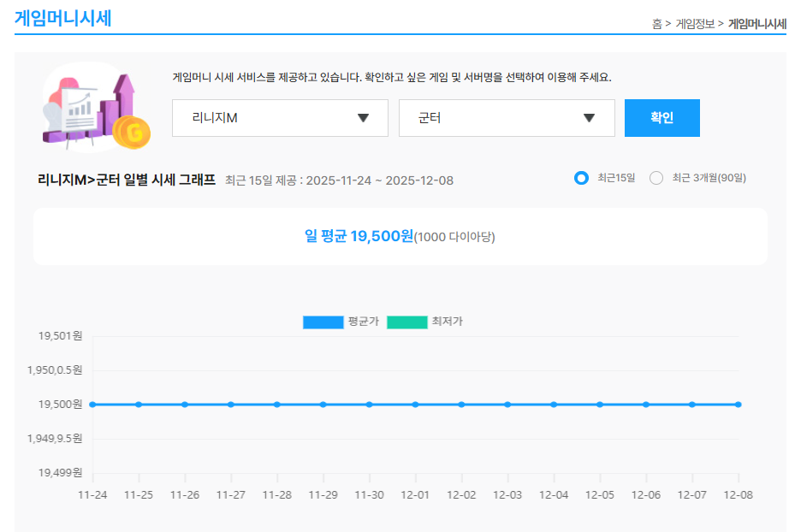The image size is (789, 532).
Task: Click the 11-30 data point on graph
Action: [370, 405]
